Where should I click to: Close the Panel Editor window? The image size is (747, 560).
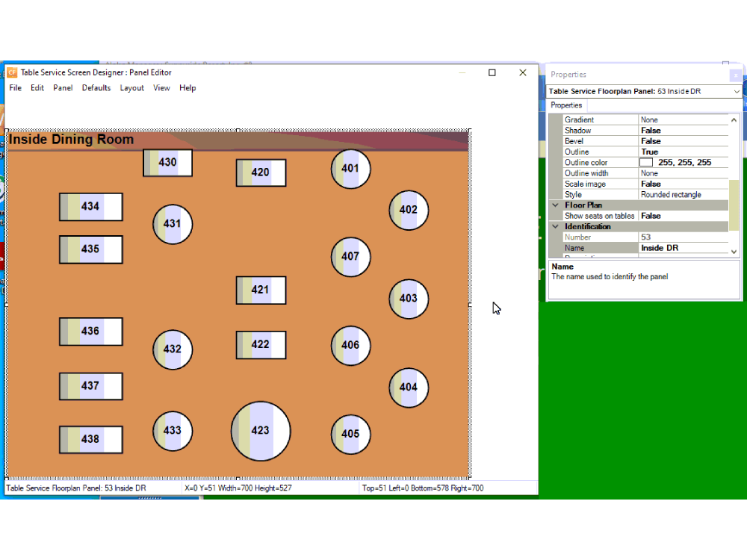523,72
